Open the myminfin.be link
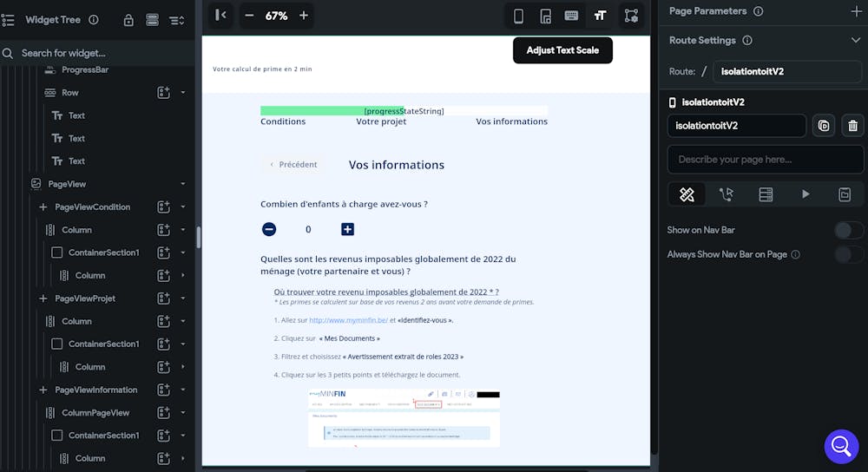868x472 pixels. point(348,320)
